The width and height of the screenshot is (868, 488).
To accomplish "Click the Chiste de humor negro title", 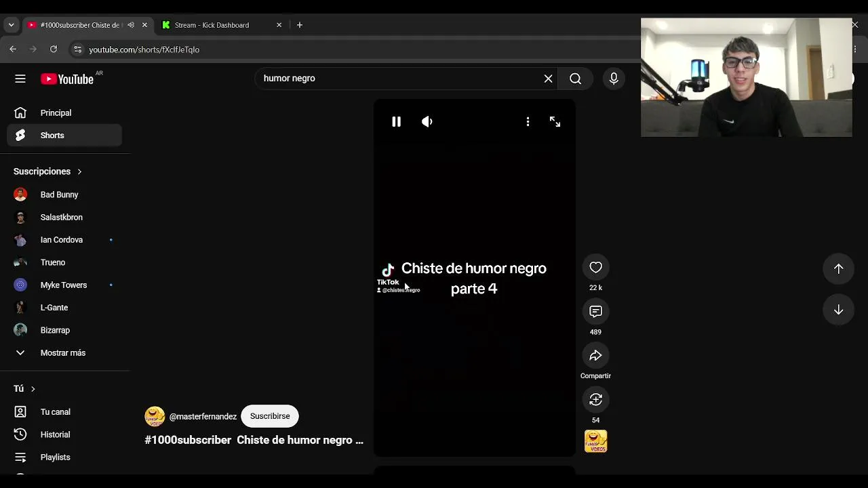I will click(300, 441).
